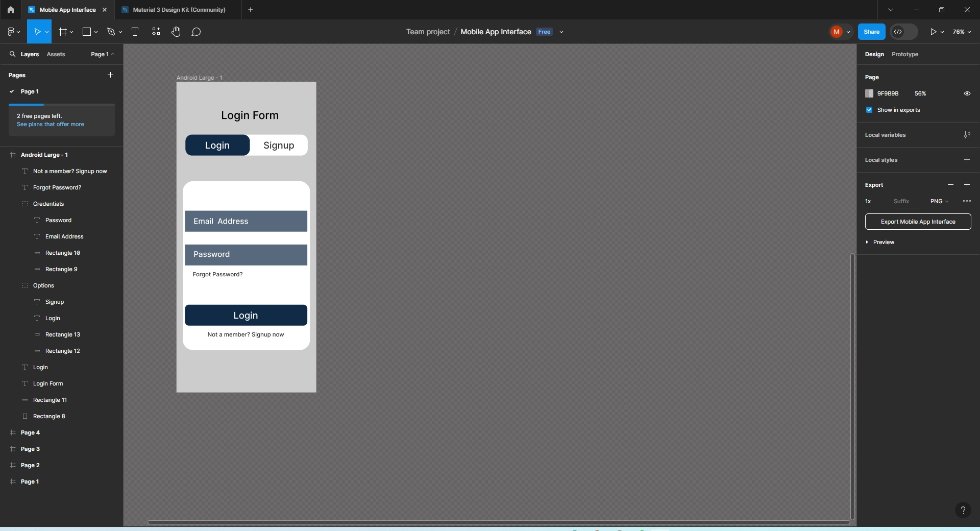
Task: Collapse the Page 1 pages list
Action: (x=102, y=54)
